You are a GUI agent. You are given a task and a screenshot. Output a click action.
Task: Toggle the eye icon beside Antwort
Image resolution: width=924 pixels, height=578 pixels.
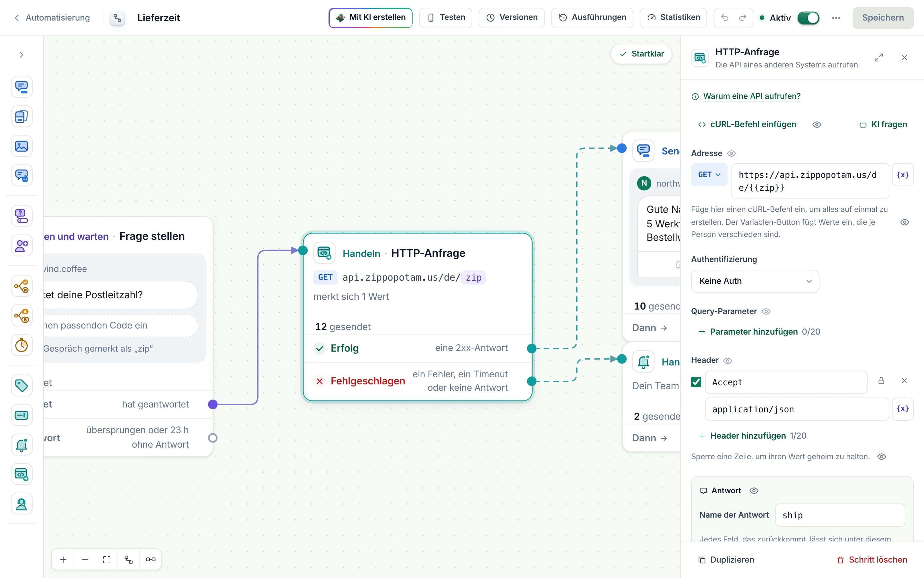pos(754,490)
